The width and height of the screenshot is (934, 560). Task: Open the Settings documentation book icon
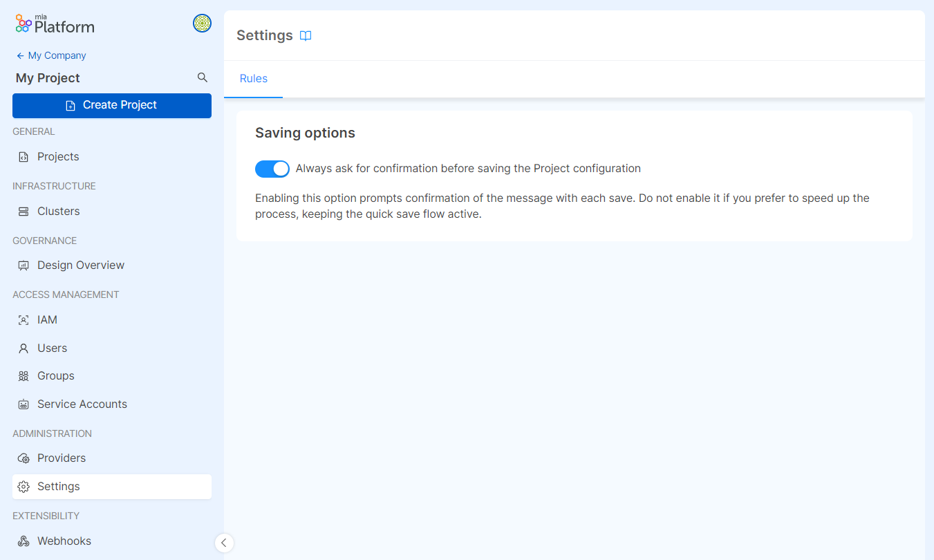point(306,35)
